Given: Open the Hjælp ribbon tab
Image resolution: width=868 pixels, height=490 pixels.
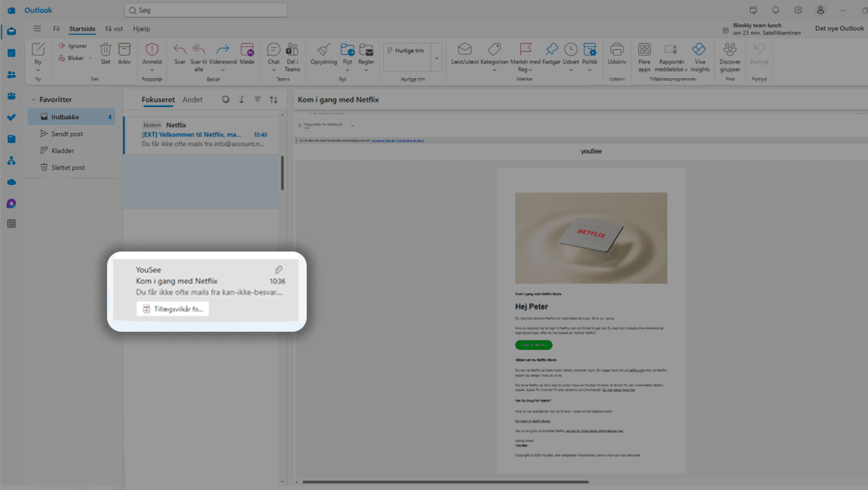Looking at the screenshot, I should pos(142,29).
